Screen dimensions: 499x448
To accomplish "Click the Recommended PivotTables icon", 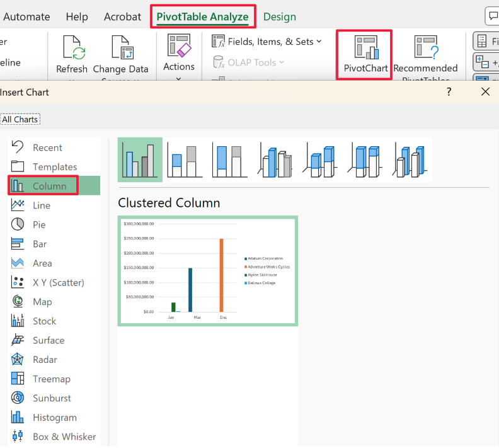I will [x=427, y=47].
